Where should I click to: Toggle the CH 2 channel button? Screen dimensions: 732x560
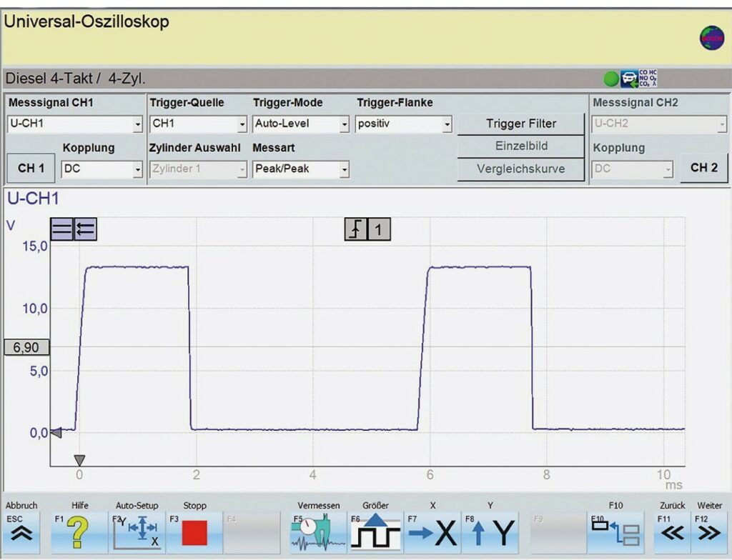click(x=703, y=168)
